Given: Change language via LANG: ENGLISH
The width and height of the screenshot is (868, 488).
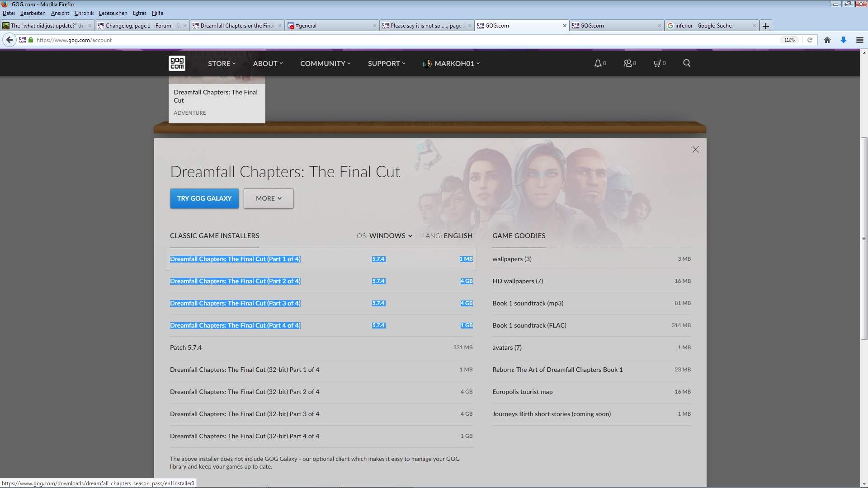Looking at the screenshot, I should pyautogui.click(x=447, y=236).
